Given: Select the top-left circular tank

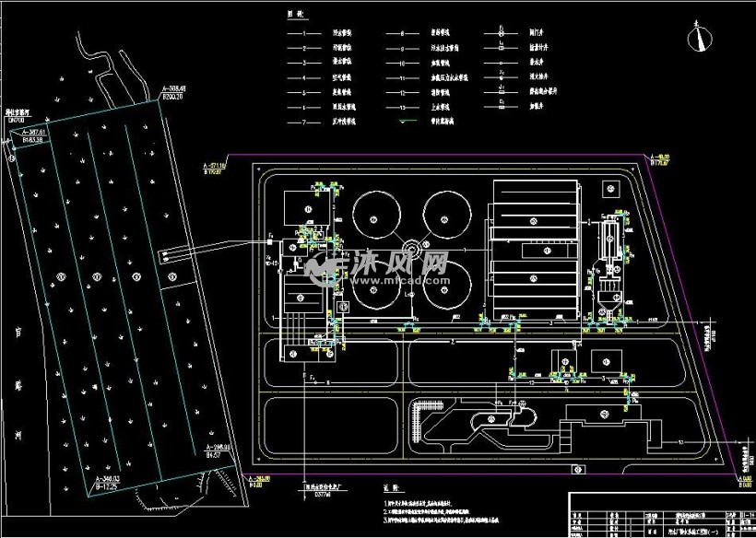Looking at the screenshot, I should click(x=376, y=215).
